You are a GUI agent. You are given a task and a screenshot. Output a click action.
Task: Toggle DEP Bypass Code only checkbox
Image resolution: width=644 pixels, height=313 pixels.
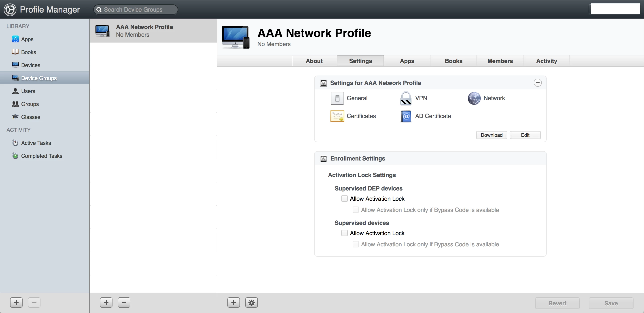356,210
